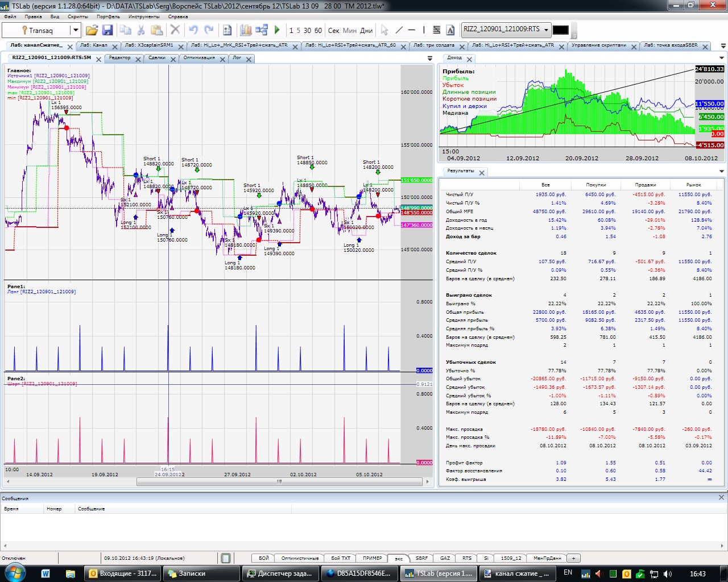The width and height of the screenshot is (728, 582).
Task: Run the script with the green play icon
Action: (277, 30)
